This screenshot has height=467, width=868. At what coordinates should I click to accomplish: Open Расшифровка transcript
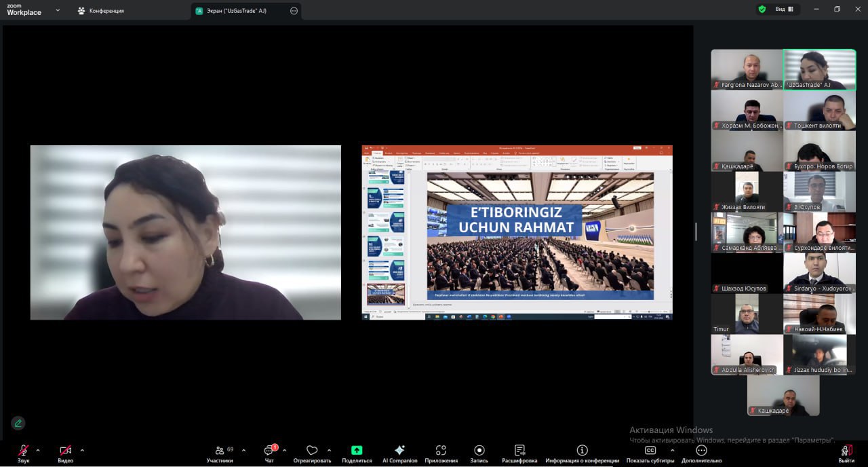(x=519, y=451)
